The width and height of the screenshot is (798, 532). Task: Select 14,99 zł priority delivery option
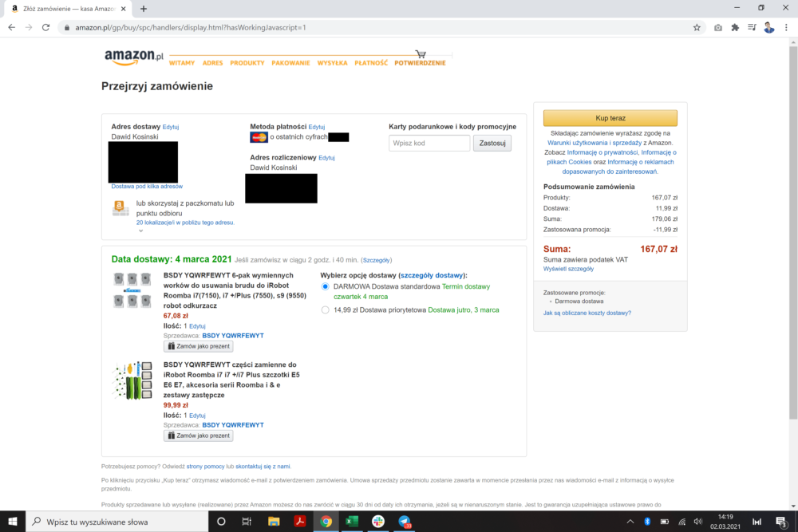326,309
